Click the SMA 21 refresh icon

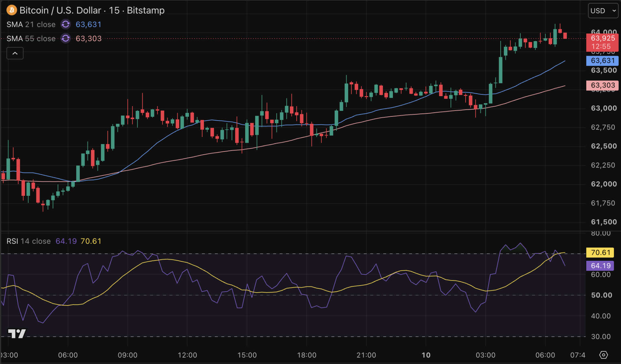point(66,24)
